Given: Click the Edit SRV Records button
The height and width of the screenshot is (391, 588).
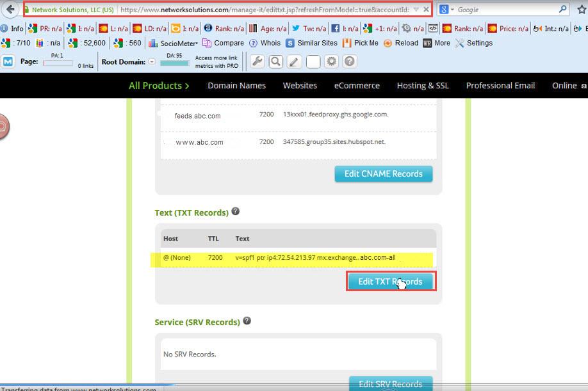Looking at the screenshot, I should click(x=391, y=383).
